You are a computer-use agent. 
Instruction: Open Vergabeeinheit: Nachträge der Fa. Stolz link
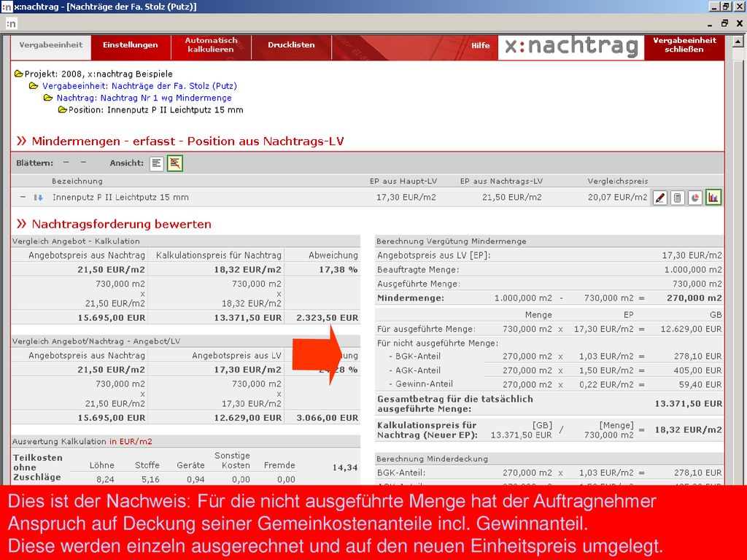click(139, 86)
